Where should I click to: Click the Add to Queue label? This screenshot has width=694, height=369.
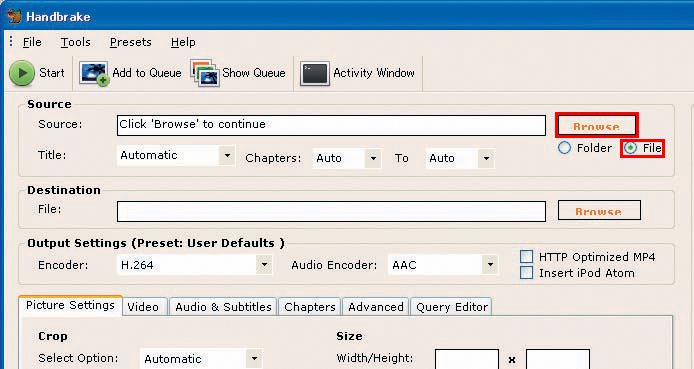147,73
